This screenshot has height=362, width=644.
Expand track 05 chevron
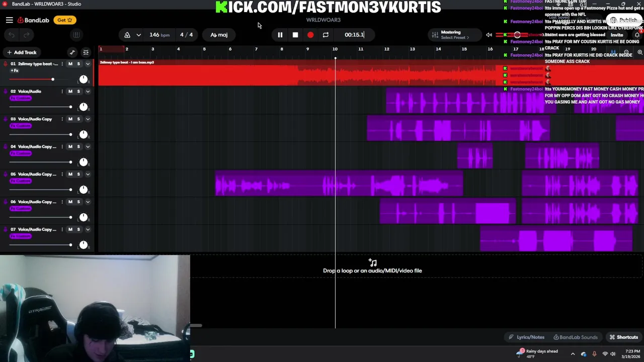click(x=88, y=174)
